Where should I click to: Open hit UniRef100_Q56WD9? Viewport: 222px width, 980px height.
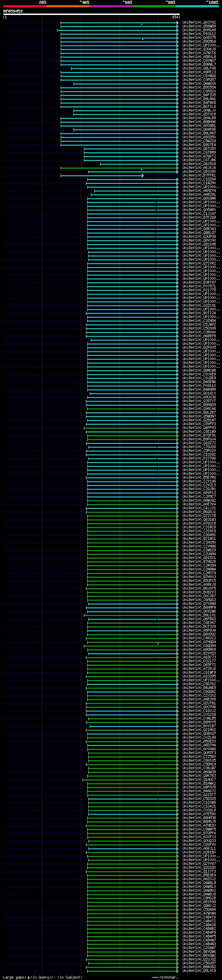point(199,26)
